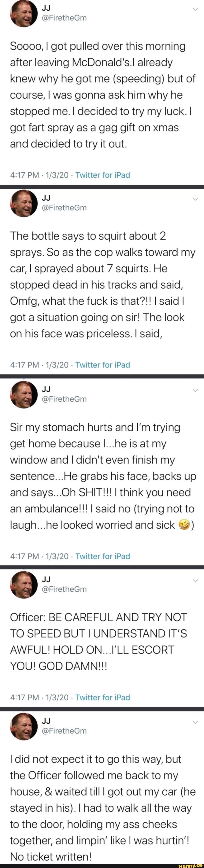Expand options chevron on "Sir my stomach" tweet

[196, 390]
